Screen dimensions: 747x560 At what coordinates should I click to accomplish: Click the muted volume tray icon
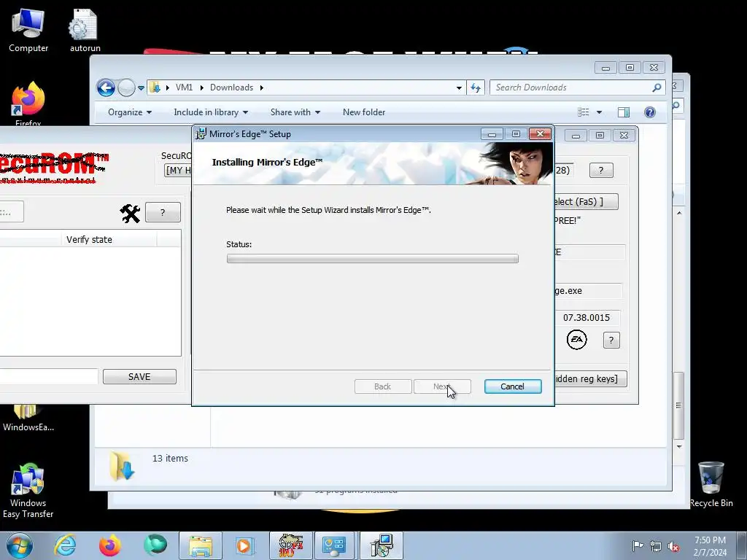point(673,546)
